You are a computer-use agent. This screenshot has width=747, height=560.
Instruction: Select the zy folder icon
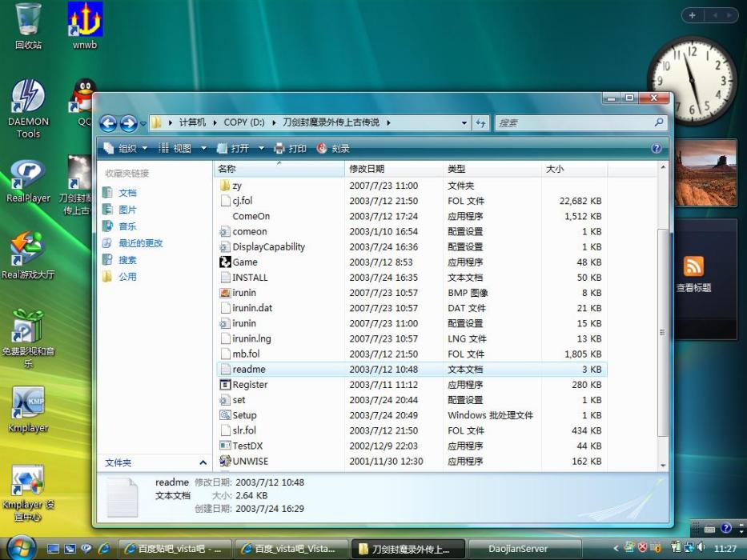(225, 186)
